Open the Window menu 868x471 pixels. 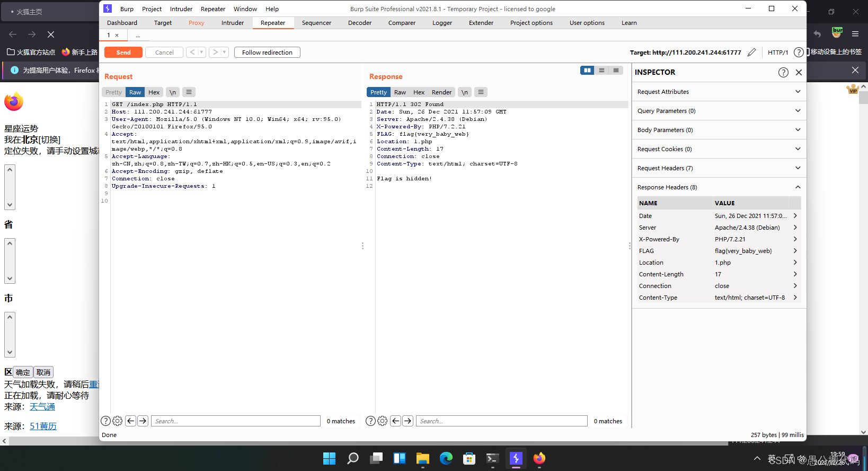245,9
